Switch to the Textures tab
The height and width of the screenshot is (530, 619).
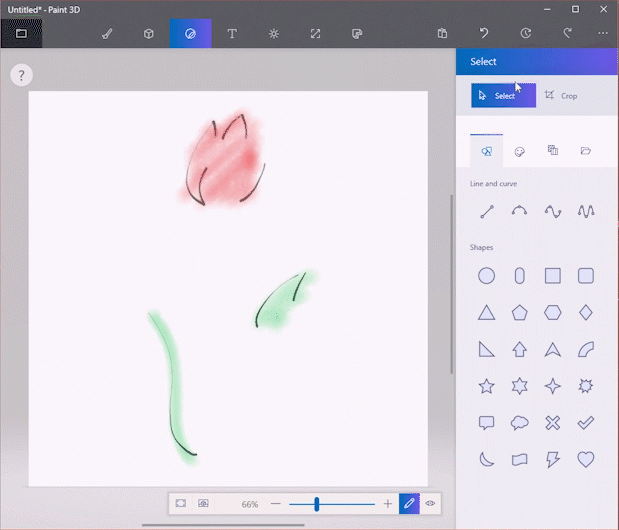point(553,151)
